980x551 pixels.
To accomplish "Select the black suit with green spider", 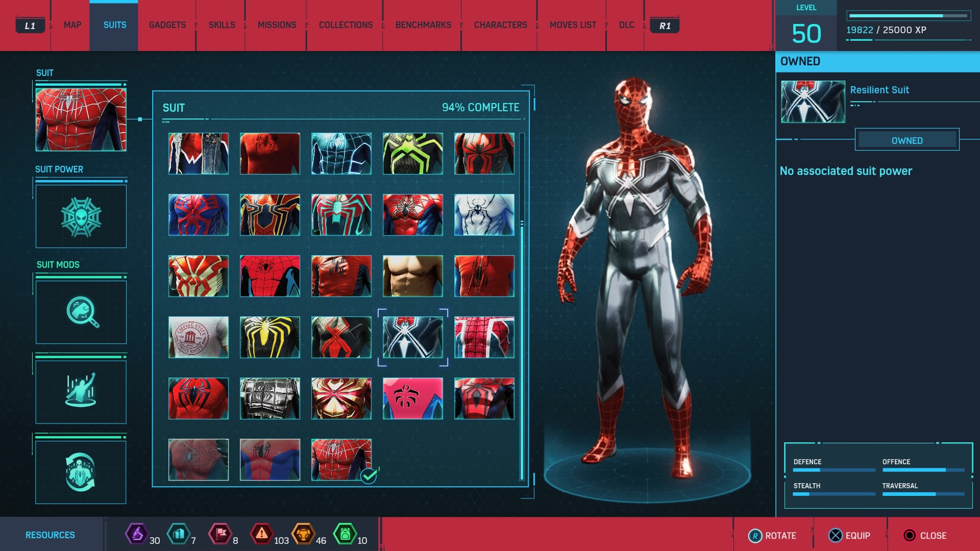I will [x=413, y=154].
